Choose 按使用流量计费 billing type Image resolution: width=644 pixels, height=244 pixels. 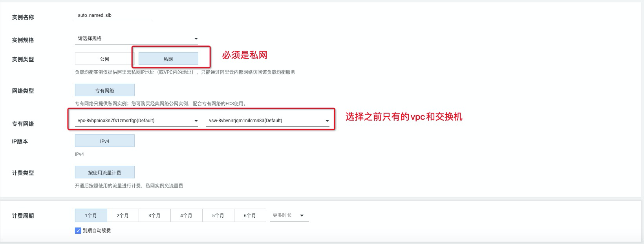pyautogui.click(x=104, y=172)
